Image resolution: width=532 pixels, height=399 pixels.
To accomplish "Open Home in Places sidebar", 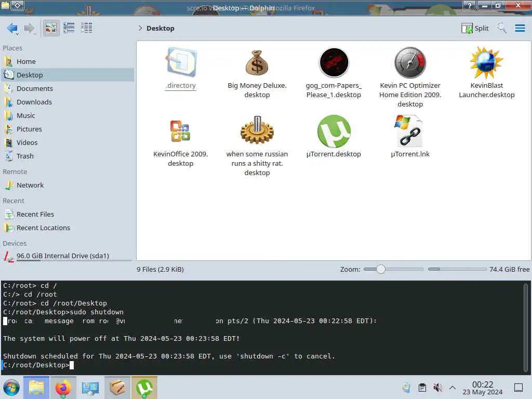I will pos(68,61).
